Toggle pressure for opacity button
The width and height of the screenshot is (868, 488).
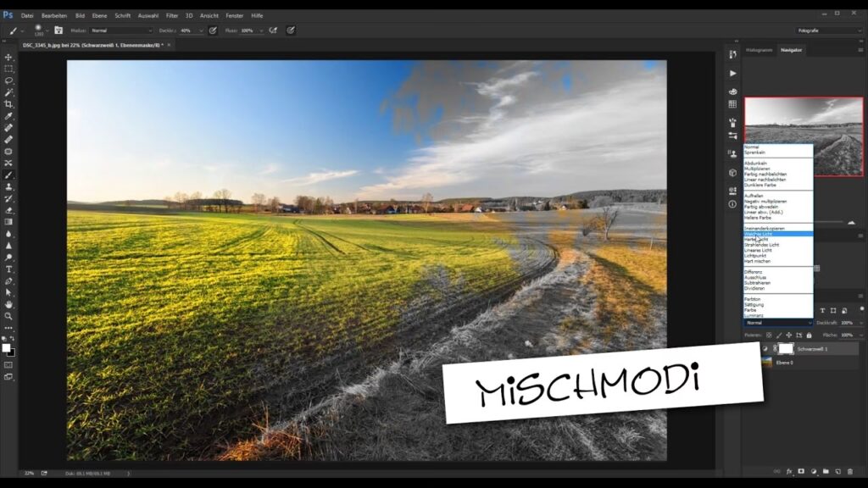(x=212, y=30)
